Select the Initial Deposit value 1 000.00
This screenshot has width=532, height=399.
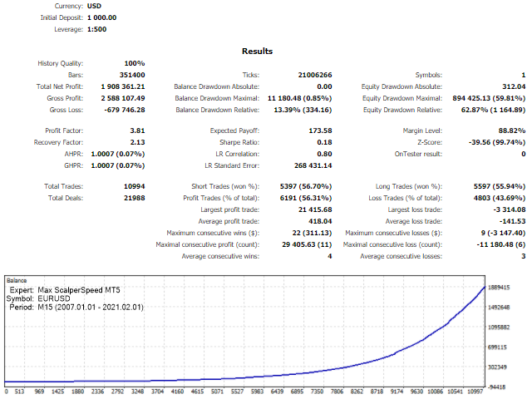pos(101,17)
